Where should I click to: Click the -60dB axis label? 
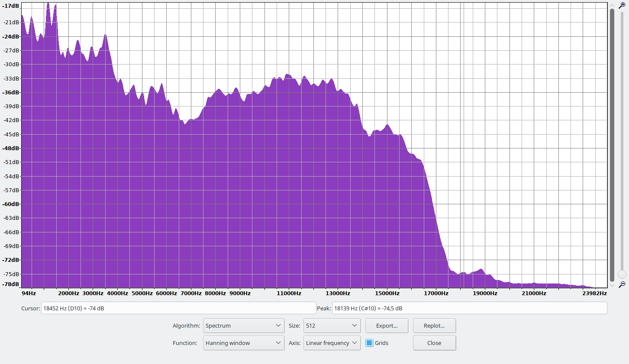pyautogui.click(x=11, y=204)
